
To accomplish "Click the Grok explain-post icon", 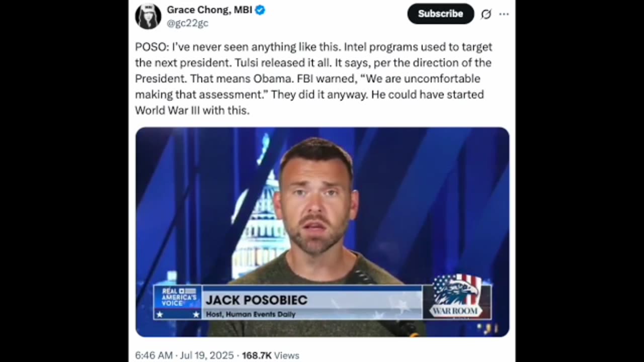I will (486, 14).
